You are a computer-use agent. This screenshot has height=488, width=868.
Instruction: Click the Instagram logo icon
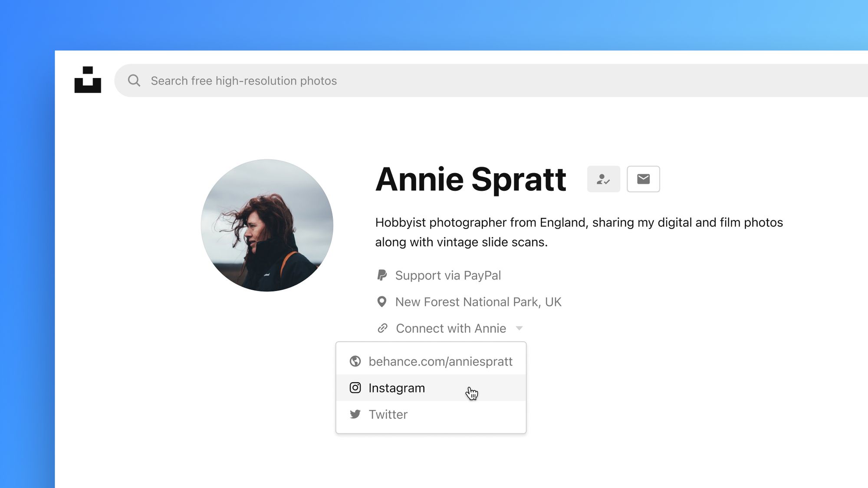355,387
